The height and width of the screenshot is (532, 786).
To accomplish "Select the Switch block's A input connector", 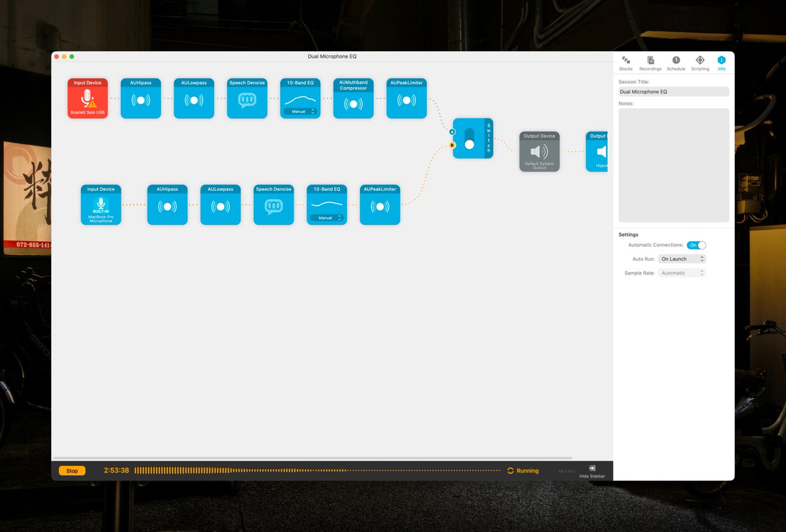I will [452, 132].
